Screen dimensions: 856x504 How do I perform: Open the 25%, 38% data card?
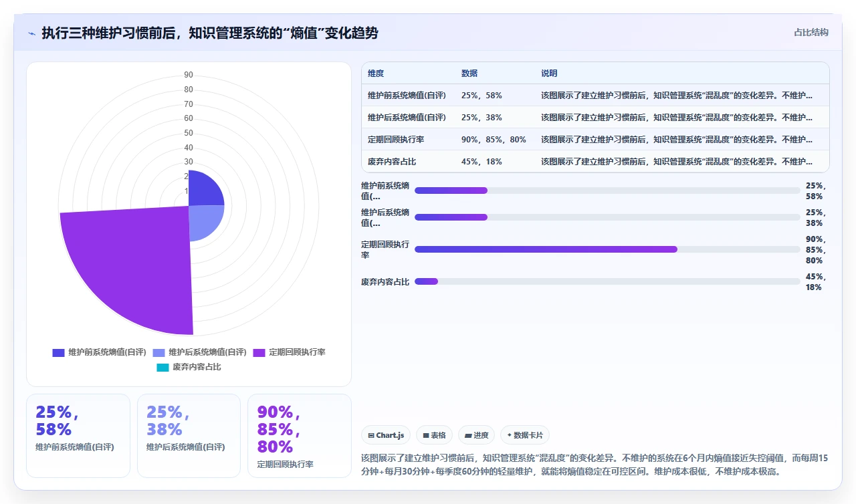pos(189,436)
